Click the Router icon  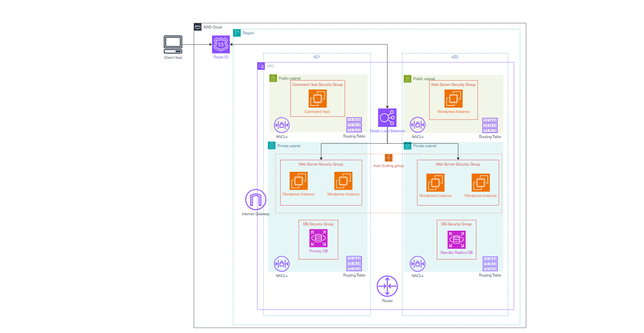[x=387, y=287]
